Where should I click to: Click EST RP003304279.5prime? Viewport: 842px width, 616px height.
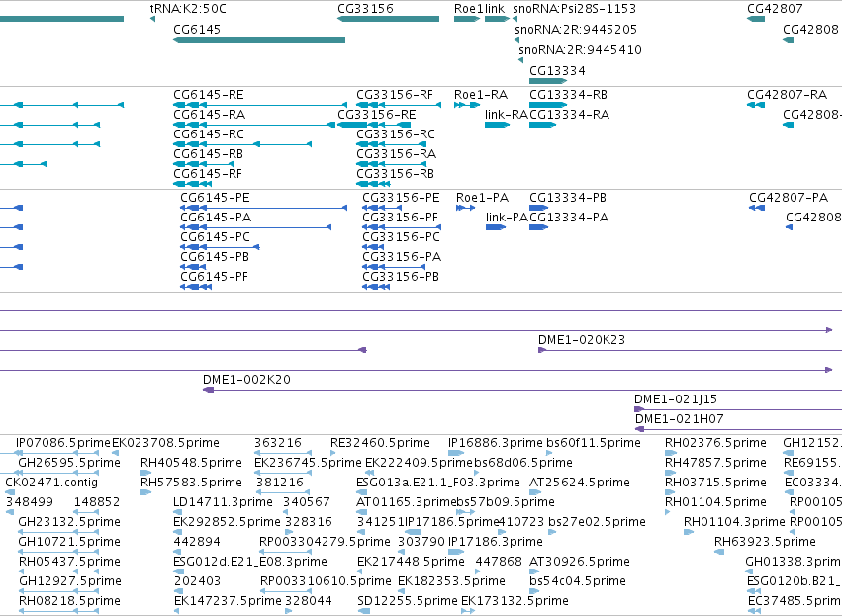(x=325, y=542)
